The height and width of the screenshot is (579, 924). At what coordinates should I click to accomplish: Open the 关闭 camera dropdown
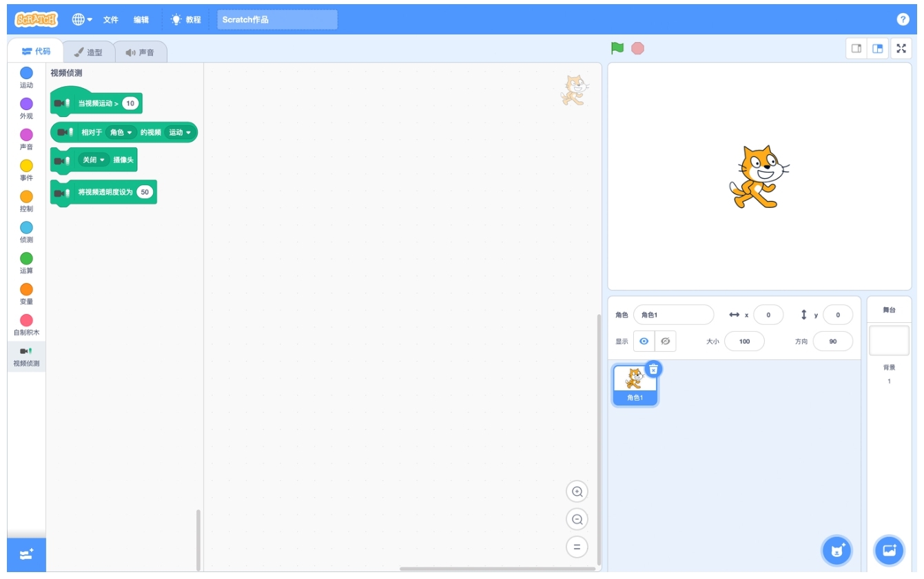coord(94,160)
